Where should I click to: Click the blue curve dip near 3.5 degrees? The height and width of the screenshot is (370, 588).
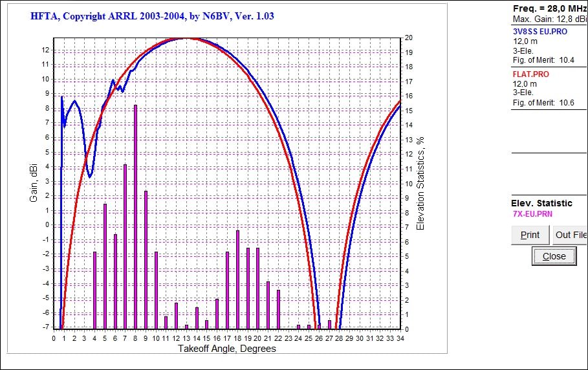(x=90, y=175)
